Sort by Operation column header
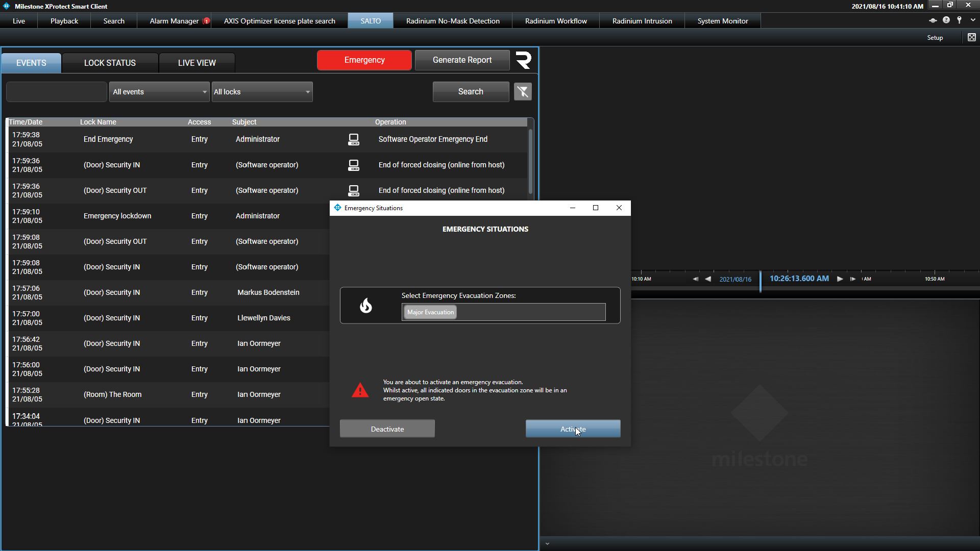 [x=390, y=122]
